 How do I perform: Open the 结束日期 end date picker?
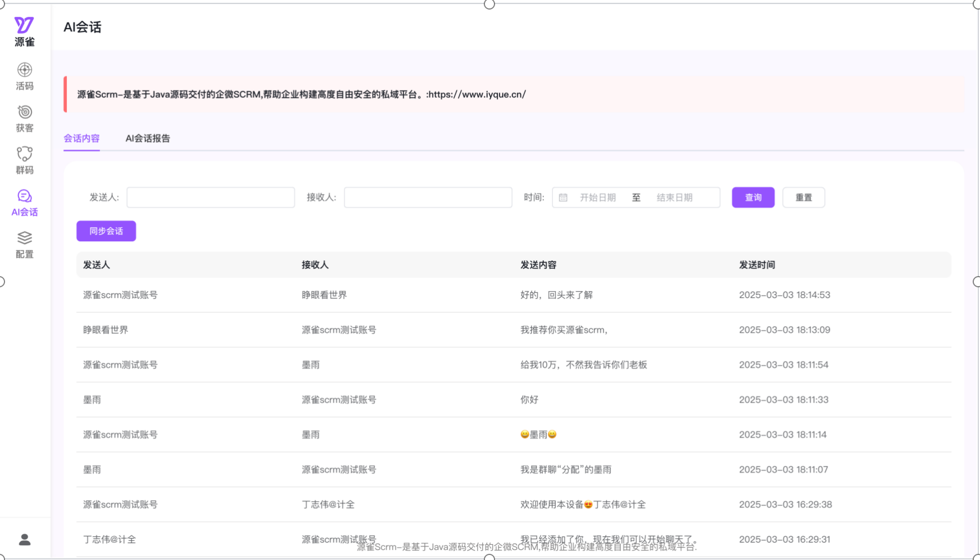674,198
